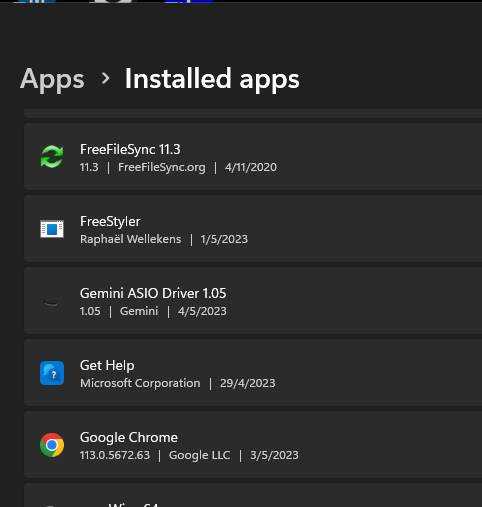Click the Installed apps heading

(212, 79)
